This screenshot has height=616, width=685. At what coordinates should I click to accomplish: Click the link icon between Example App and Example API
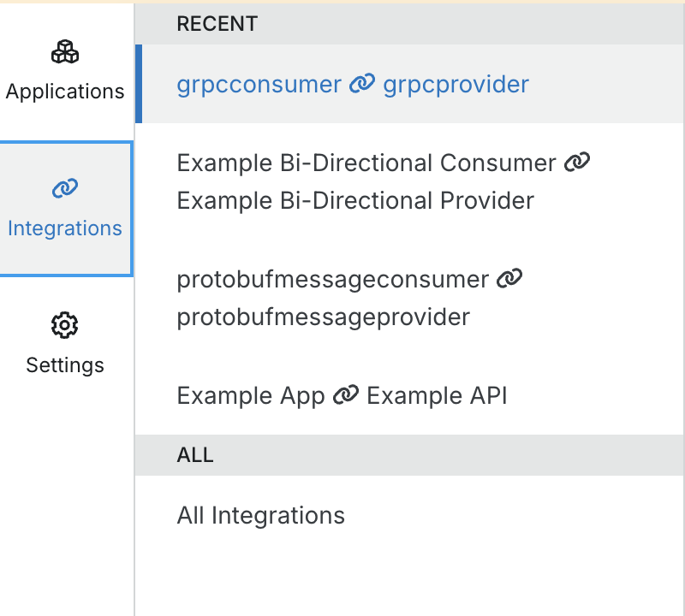point(346,394)
